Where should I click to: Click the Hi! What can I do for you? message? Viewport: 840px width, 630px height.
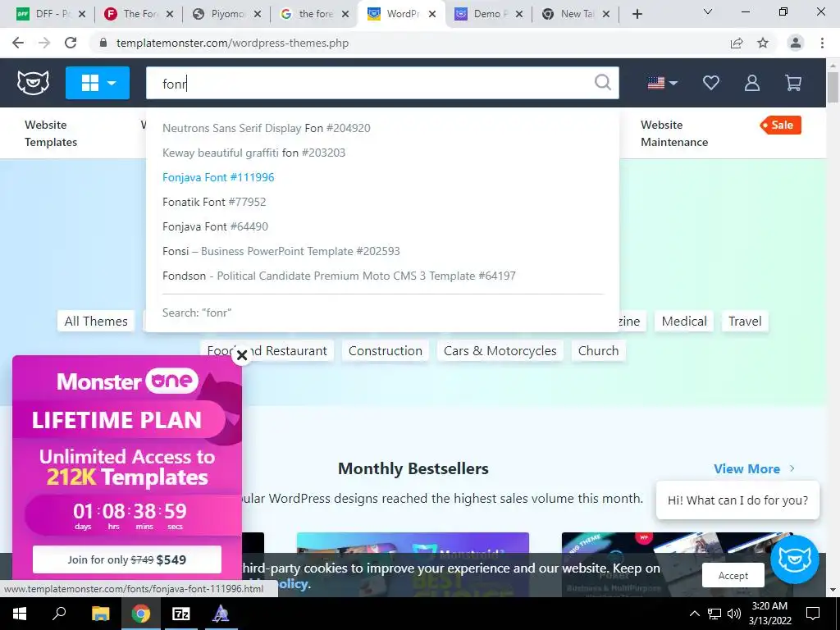coord(737,500)
